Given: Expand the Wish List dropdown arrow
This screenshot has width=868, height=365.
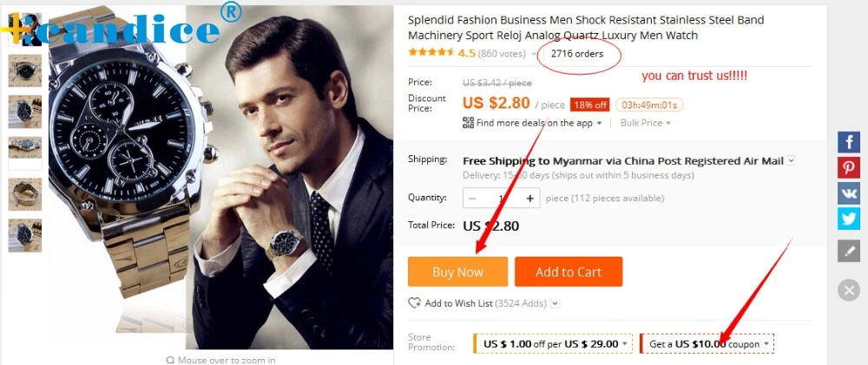Looking at the screenshot, I should [556, 303].
